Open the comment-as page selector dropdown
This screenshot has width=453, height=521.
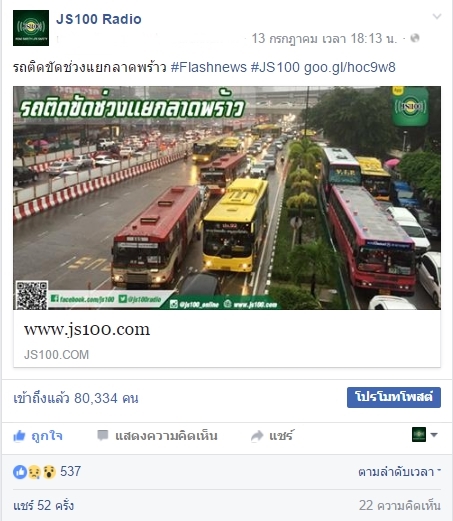425,435
